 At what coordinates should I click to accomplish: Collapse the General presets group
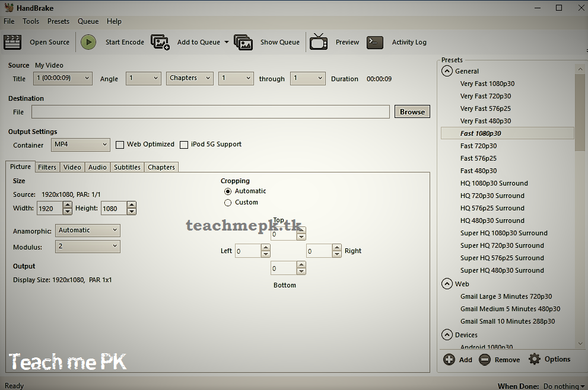pos(447,71)
